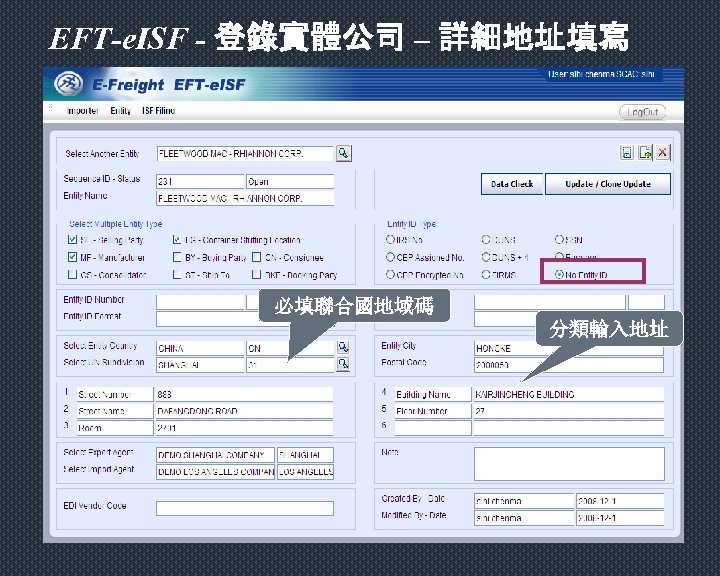Click the Sequence ID field showing 231
Viewport: 720px width, 576px height.
click(x=200, y=181)
